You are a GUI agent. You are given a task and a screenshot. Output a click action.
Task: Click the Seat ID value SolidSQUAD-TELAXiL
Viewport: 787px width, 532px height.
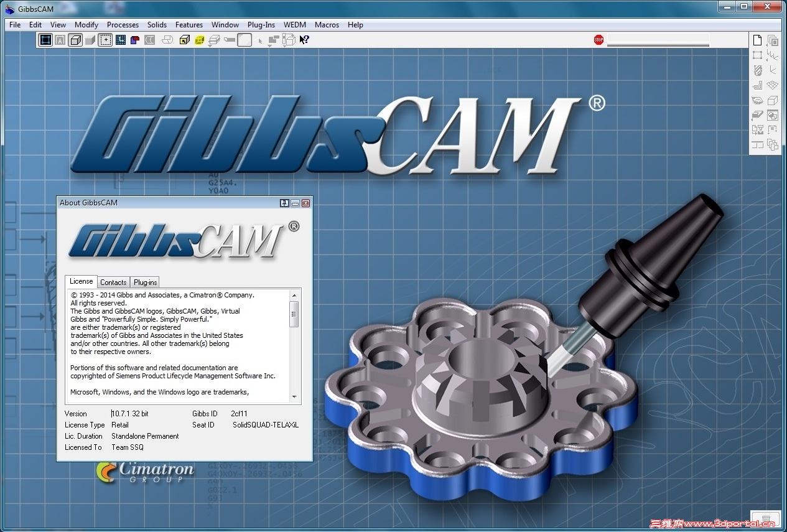[266, 425]
